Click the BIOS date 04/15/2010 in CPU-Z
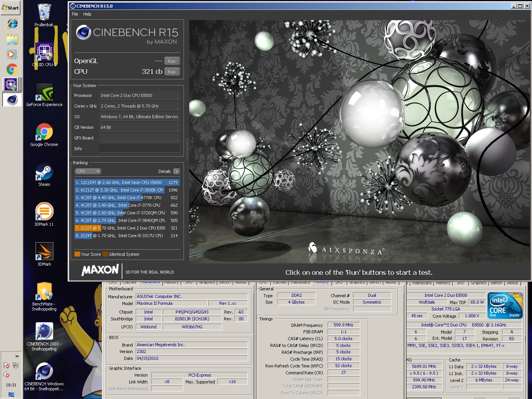This screenshot has height=399, width=532. pyautogui.click(x=192, y=358)
